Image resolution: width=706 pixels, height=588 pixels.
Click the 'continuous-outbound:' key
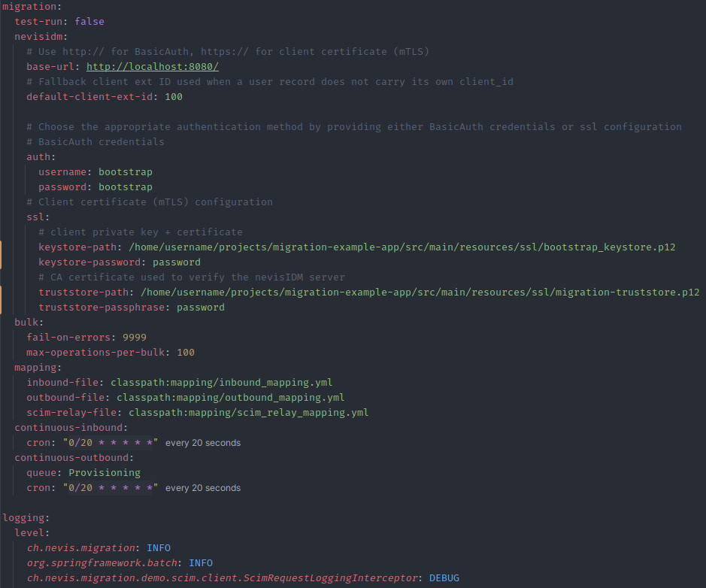(74, 457)
